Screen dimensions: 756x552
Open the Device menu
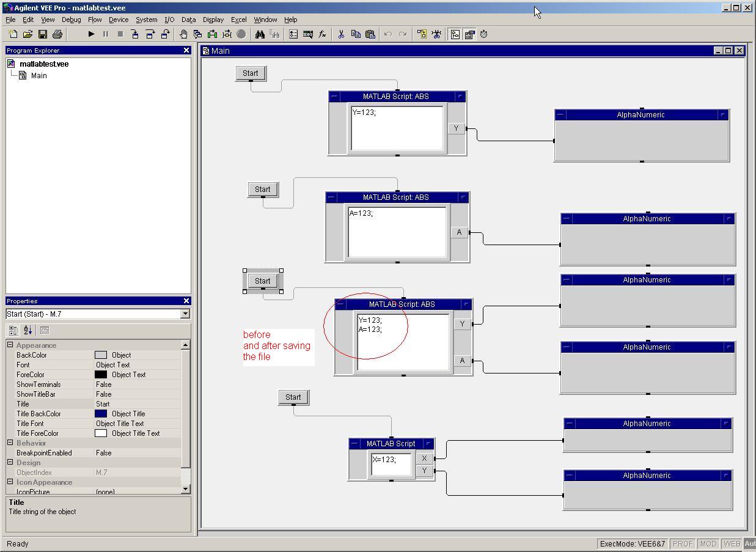coord(119,20)
